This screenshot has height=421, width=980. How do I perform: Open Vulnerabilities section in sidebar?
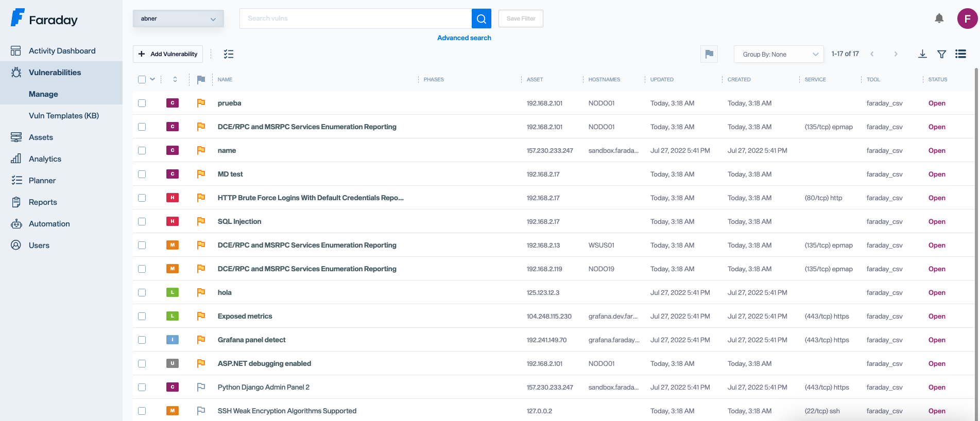click(x=61, y=72)
